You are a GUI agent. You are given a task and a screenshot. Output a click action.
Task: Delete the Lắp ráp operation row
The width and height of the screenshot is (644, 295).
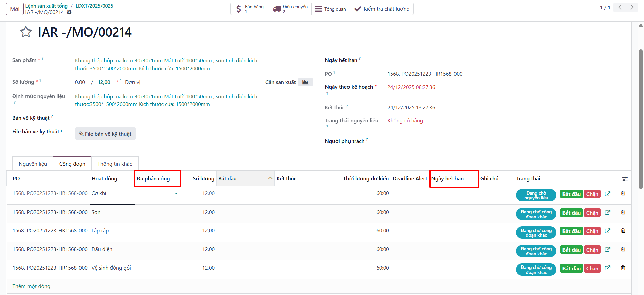(623, 230)
